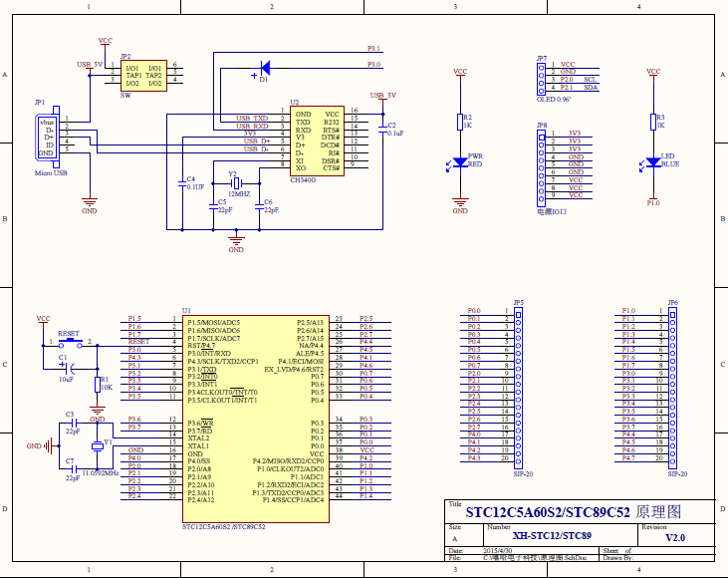The height and width of the screenshot is (578, 728).
Task: Select the Micro USB caption under JP1
Action: 51,172
